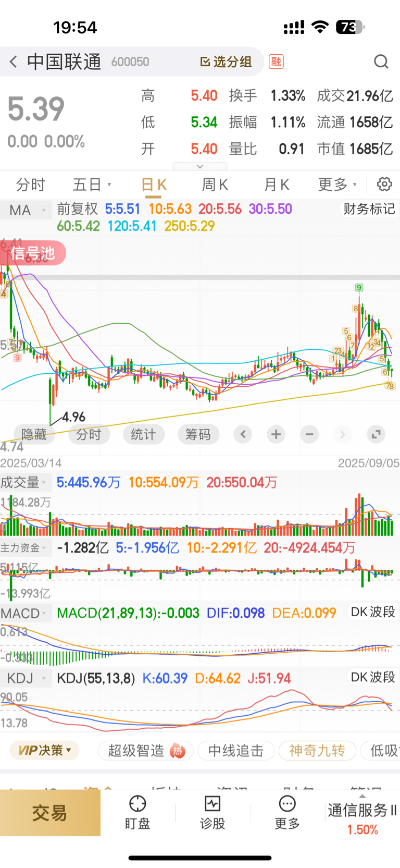Open 诊股 diagnosis icon
This screenshot has height=868, width=400.
click(x=213, y=812)
